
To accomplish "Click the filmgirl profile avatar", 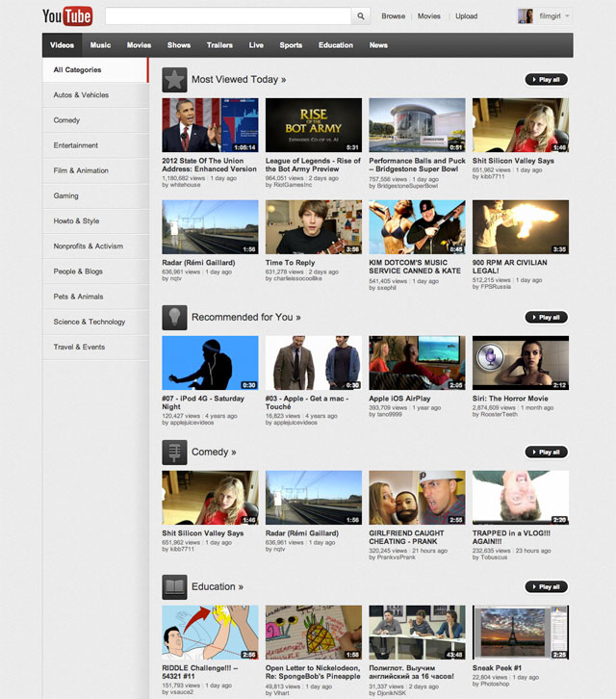I will (526, 16).
